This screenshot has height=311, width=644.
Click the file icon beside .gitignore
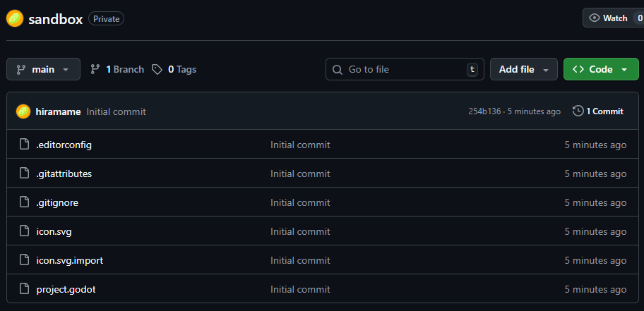(x=24, y=202)
